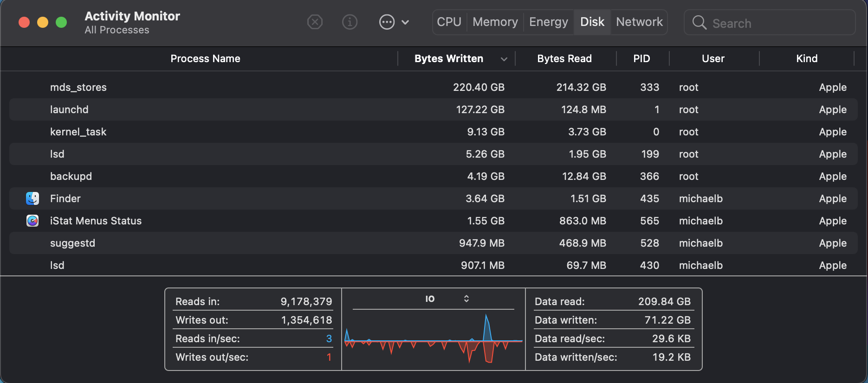Click the Finder app icon in list
This screenshot has height=383, width=868.
point(32,198)
